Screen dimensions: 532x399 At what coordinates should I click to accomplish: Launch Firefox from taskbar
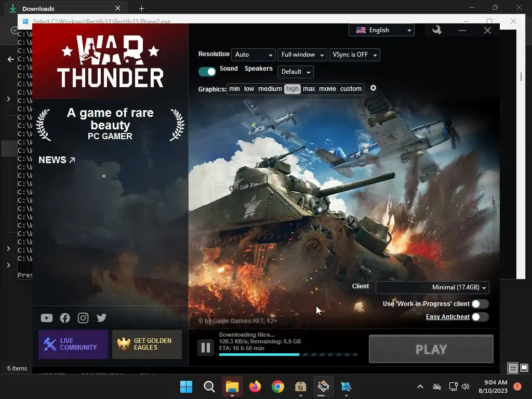255,387
